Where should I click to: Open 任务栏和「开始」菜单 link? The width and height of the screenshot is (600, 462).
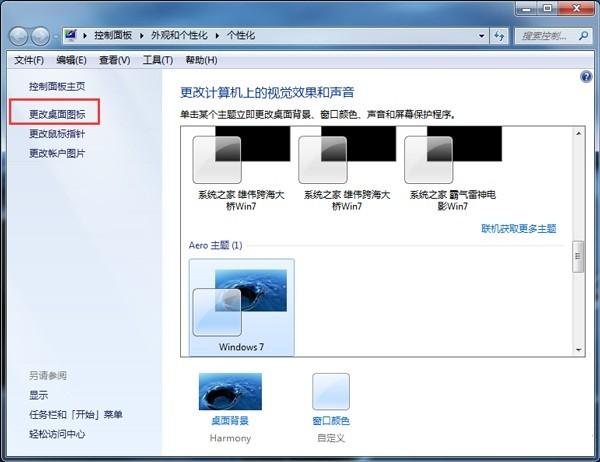76,415
